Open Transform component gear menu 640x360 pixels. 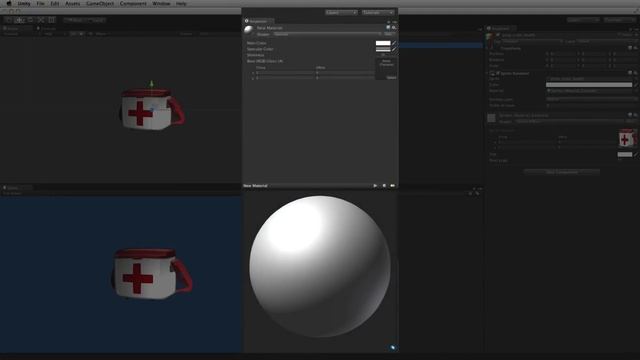[636, 48]
